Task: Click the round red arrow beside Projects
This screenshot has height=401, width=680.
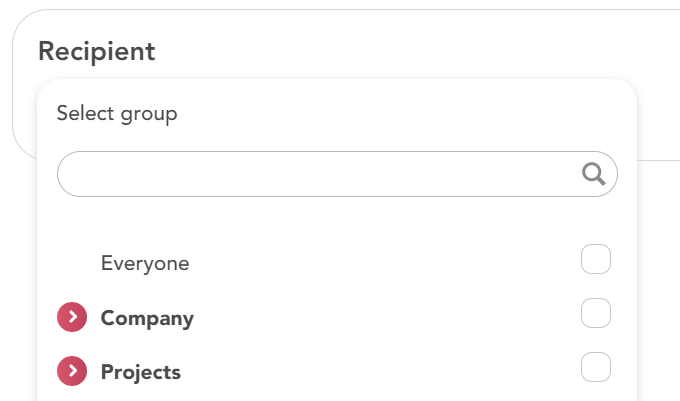Action: (x=72, y=372)
